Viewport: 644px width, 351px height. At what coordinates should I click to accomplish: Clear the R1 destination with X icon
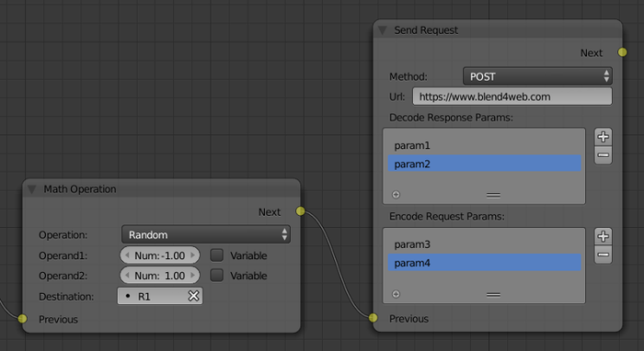[193, 296]
